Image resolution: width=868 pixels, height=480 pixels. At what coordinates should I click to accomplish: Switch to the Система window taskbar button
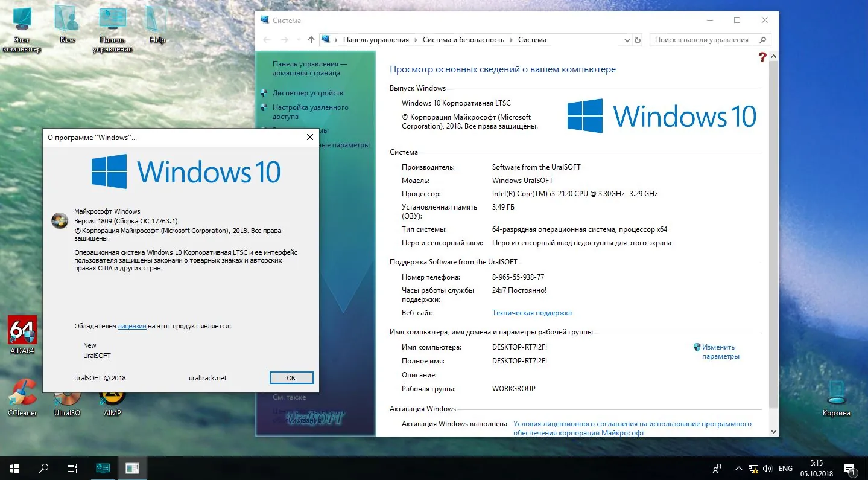coord(103,468)
